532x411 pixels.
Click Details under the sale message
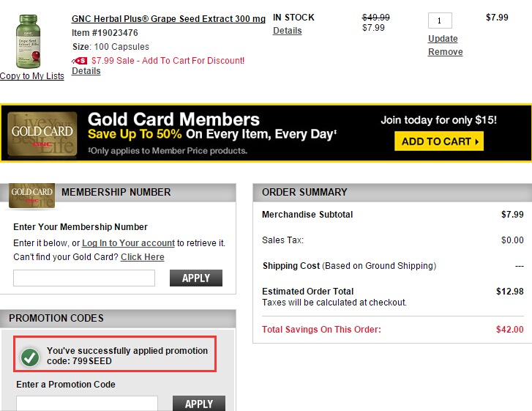click(x=86, y=71)
